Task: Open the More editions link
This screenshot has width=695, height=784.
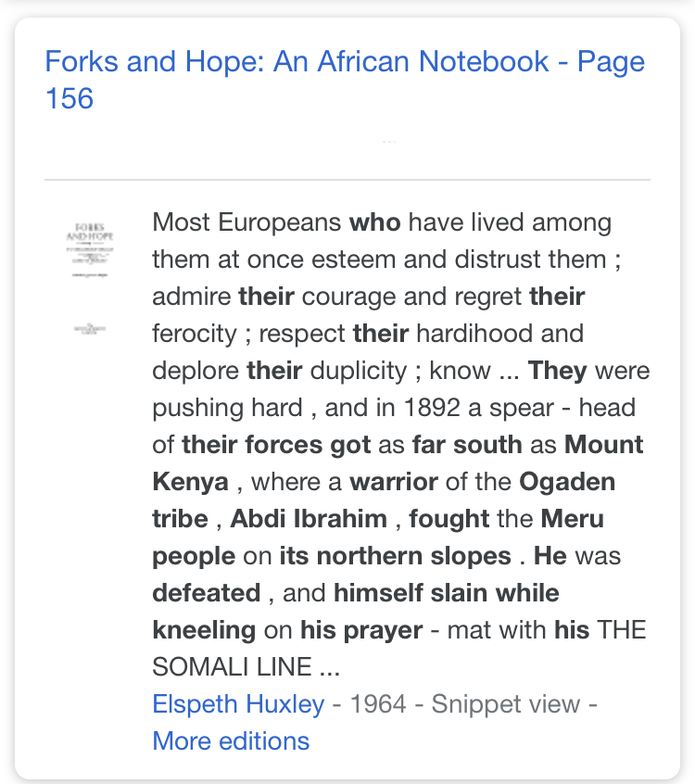Action: coord(231,741)
